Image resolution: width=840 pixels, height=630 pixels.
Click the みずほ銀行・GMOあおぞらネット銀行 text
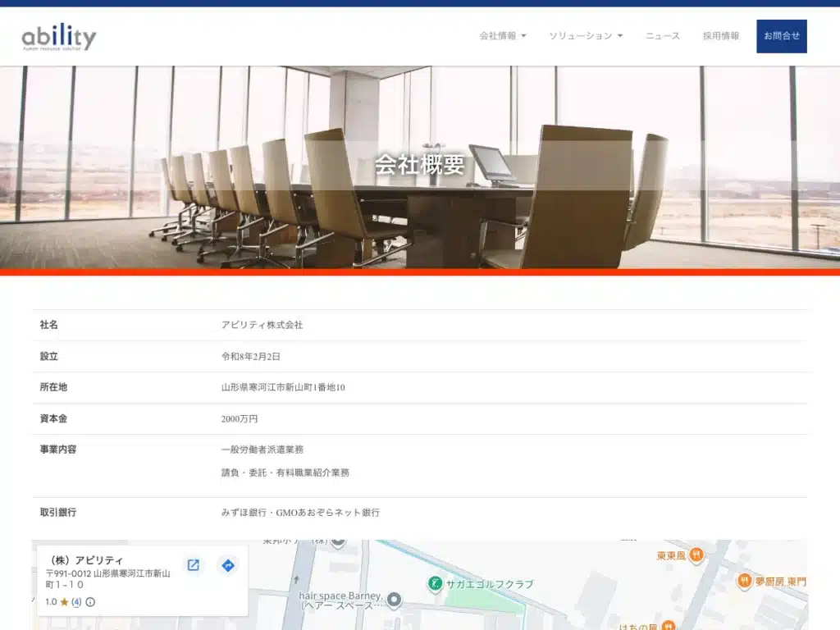(x=300, y=513)
